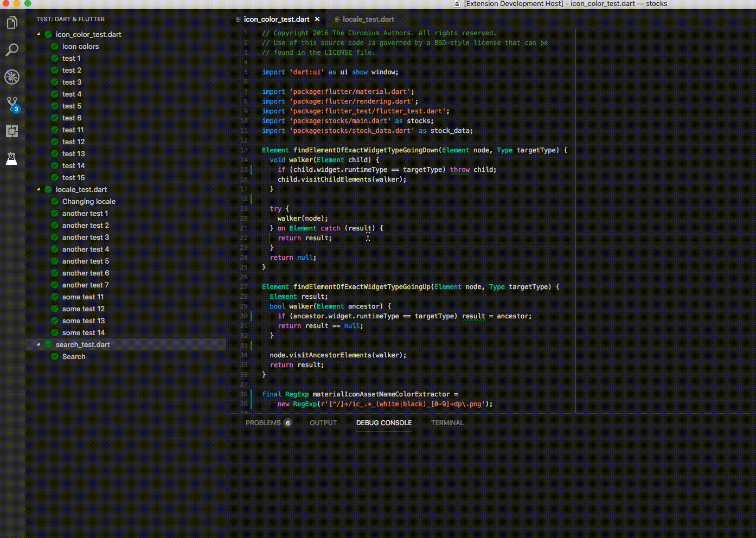This screenshot has width=756, height=538.
Task: Click green pass icon beside test 5
Action: [x=55, y=106]
